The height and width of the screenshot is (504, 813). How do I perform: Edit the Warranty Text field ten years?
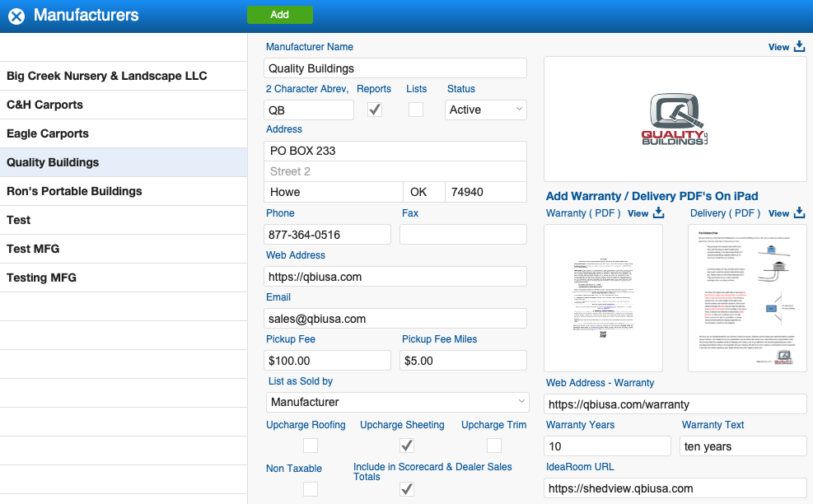tap(743, 446)
